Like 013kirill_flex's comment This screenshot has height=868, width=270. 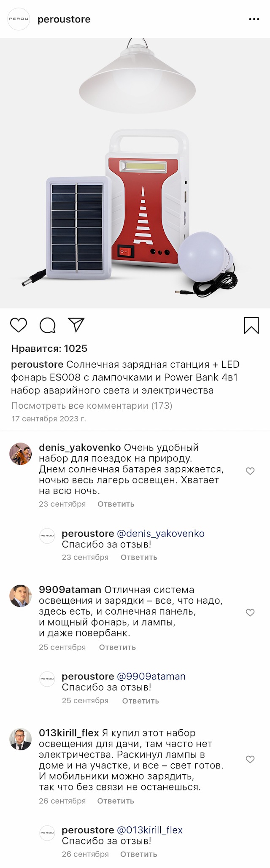tap(250, 759)
